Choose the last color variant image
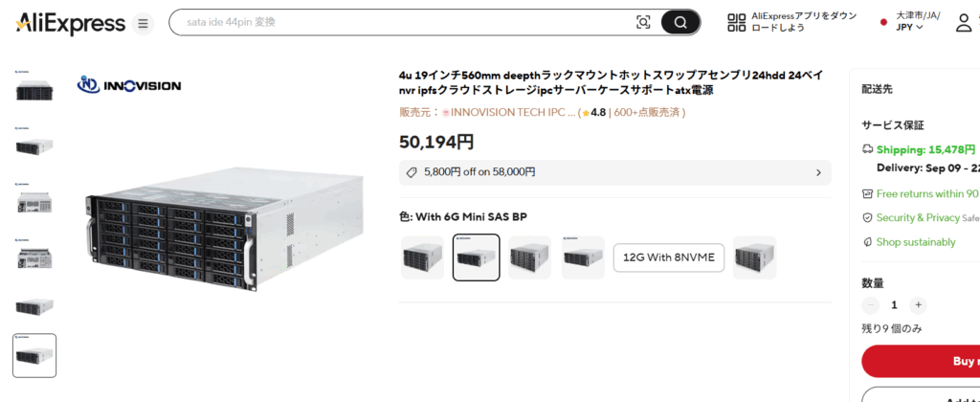 tap(754, 257)
